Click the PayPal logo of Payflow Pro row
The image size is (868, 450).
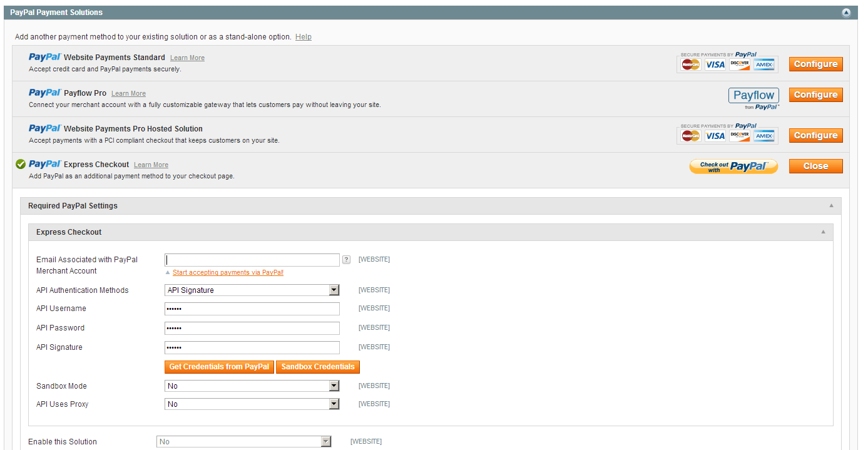coord(44,93)
